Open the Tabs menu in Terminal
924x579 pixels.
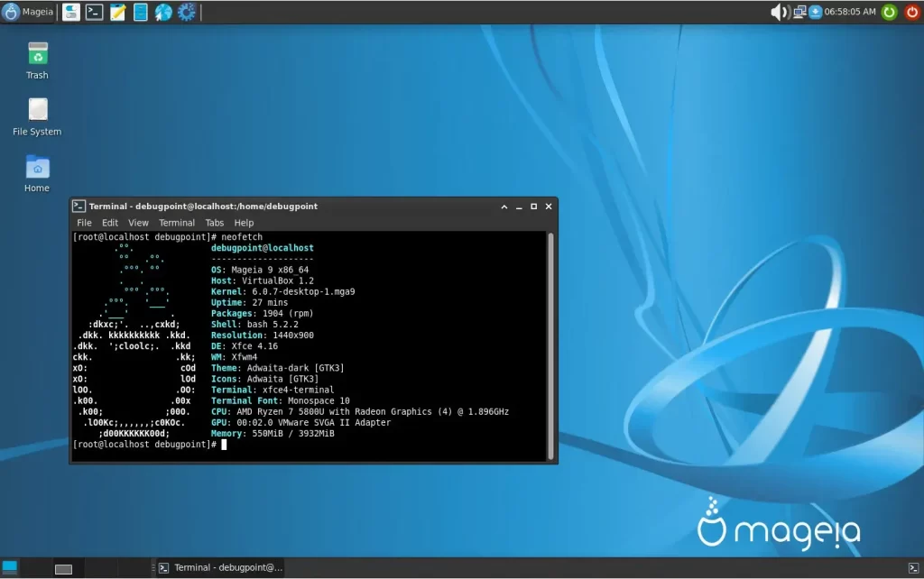214,223
